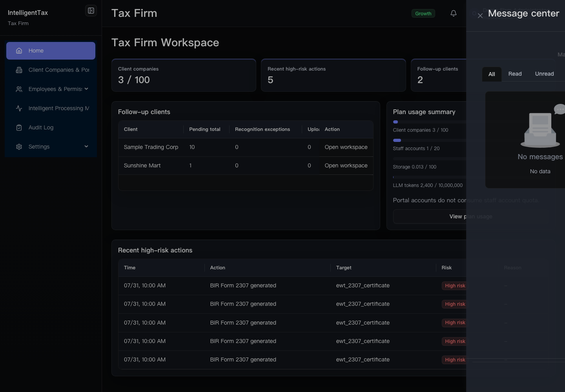The image size is (565, 392).
Task: Click the Tax Firm Workspace heading
Action: pos(165,42)
